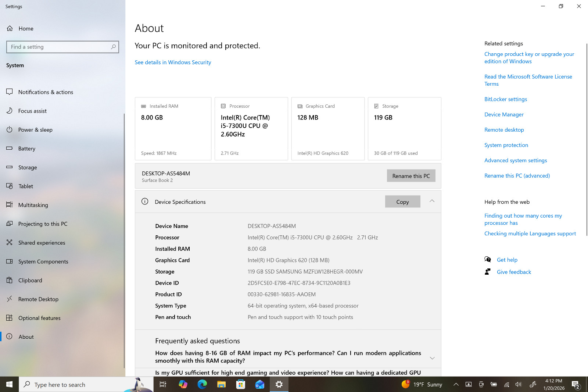
Task: Open the Windows Start menu
Action: [x=10, y=384]
